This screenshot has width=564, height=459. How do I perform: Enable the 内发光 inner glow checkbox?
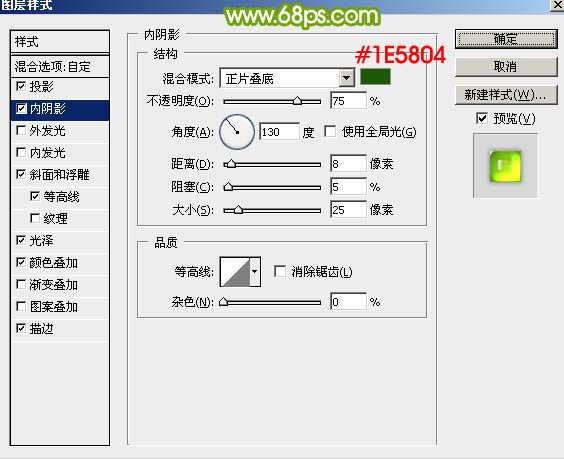pyautogui.click(x=21, y=152)
